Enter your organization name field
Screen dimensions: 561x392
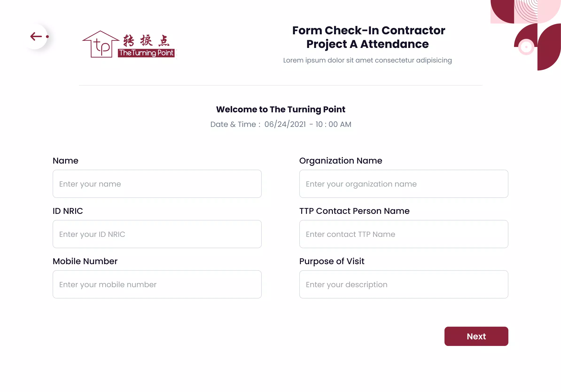click(x=404, y=183)
